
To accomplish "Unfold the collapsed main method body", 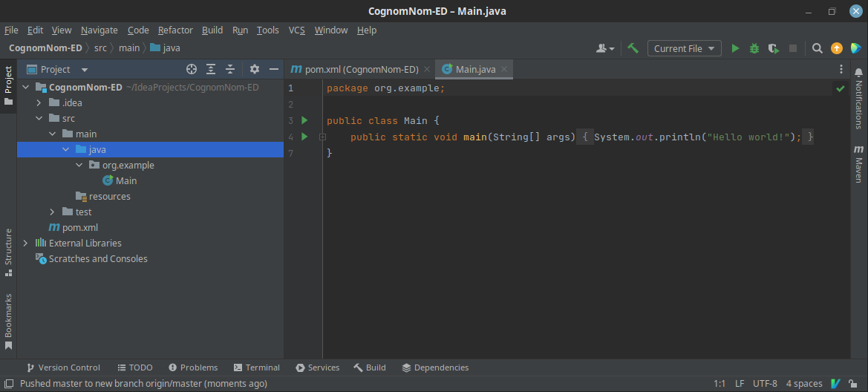I will click(x=322, y=137).
